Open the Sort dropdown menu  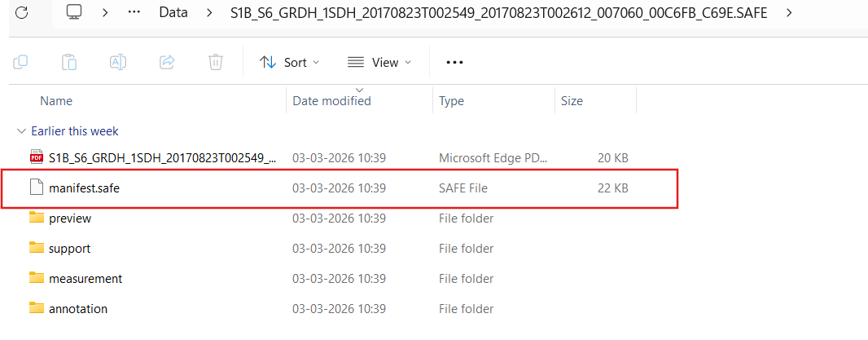click(289, 62)
